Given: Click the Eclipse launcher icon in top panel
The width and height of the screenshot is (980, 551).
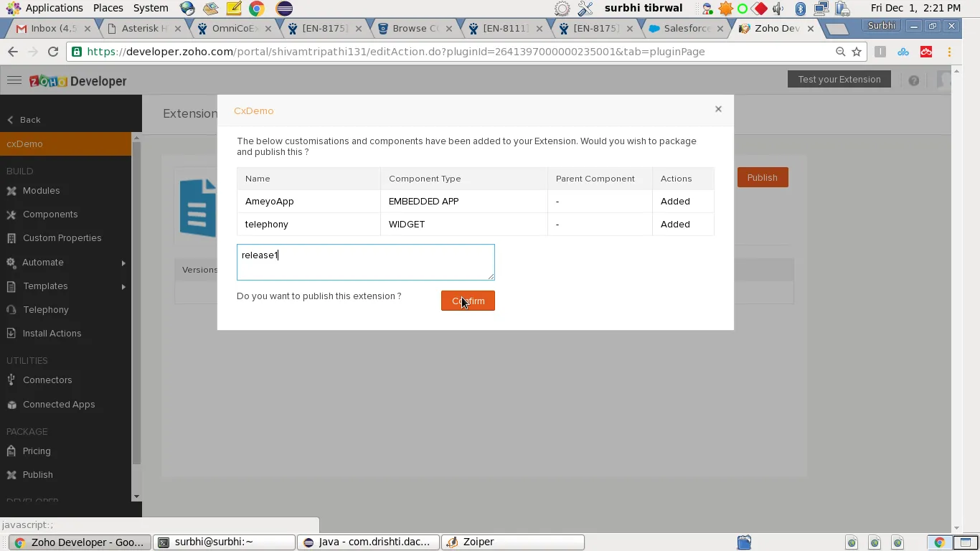Looking at the screenshot, I should coord(284,9).
